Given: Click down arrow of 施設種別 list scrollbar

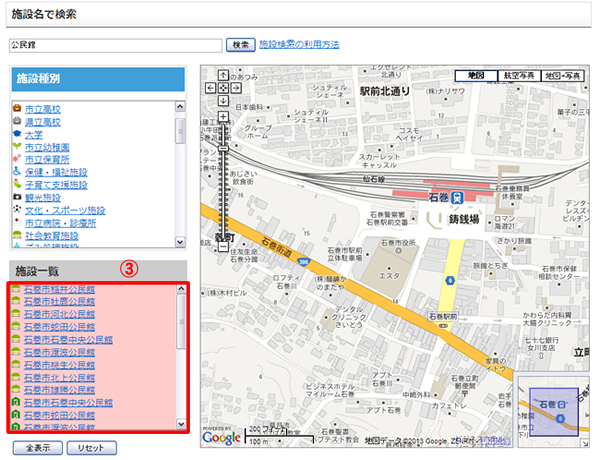Looking at the screenshot, I should [x=180, y=242].
